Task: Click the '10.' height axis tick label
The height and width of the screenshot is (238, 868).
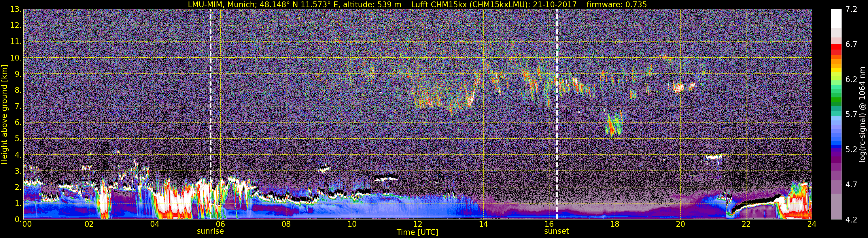Action: (x=16, y=58)
